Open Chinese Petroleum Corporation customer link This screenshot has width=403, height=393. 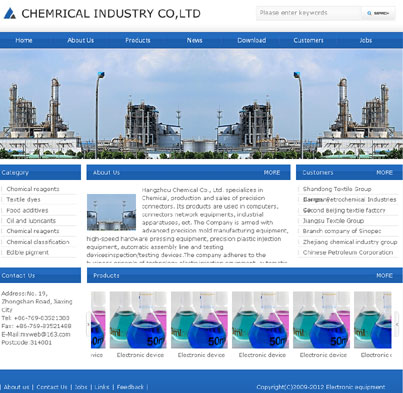(348, 252)
